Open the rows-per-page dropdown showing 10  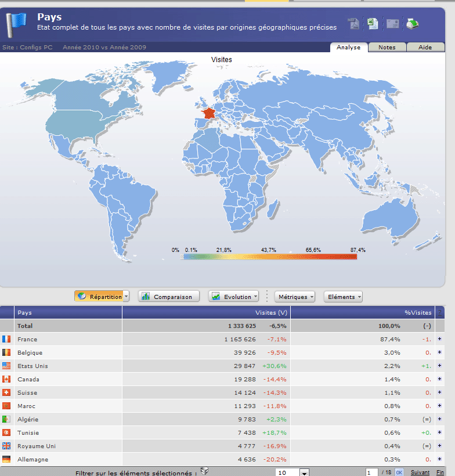(304, 473)
